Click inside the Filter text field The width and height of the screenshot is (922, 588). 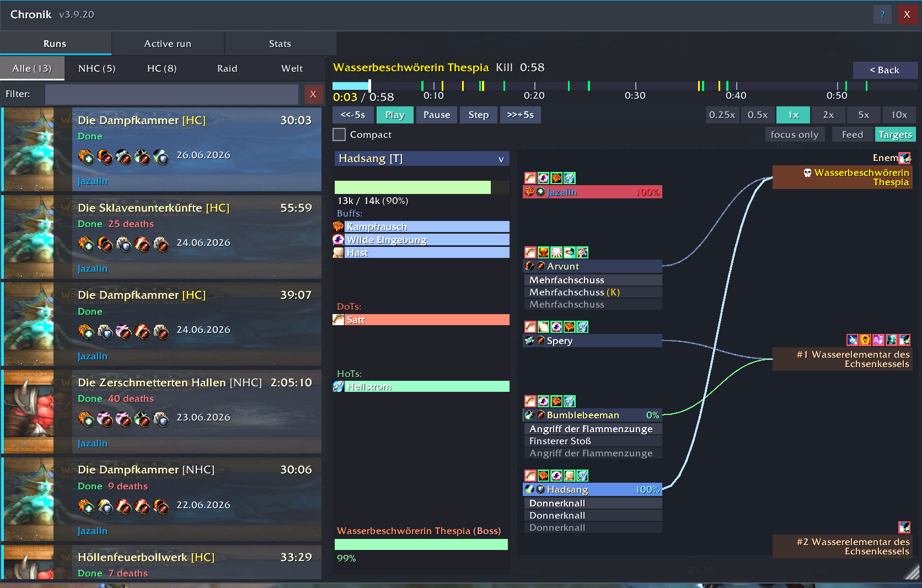pyautogui.click(x=171, y=94)
